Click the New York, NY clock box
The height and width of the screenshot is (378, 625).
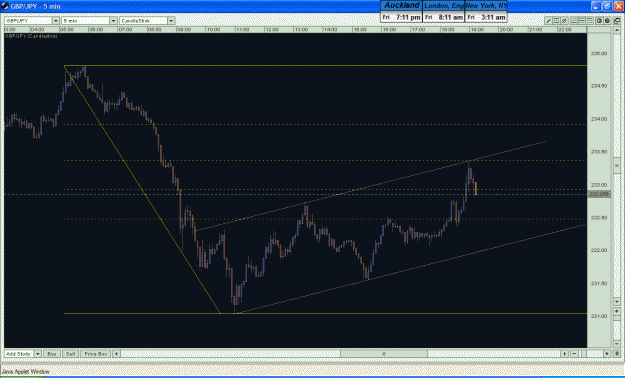[486, 12]
